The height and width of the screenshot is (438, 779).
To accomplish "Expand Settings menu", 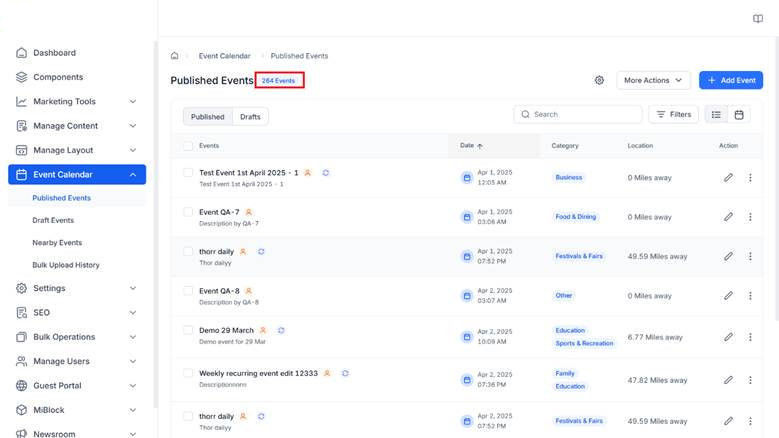I will click(x=77, y=288).
